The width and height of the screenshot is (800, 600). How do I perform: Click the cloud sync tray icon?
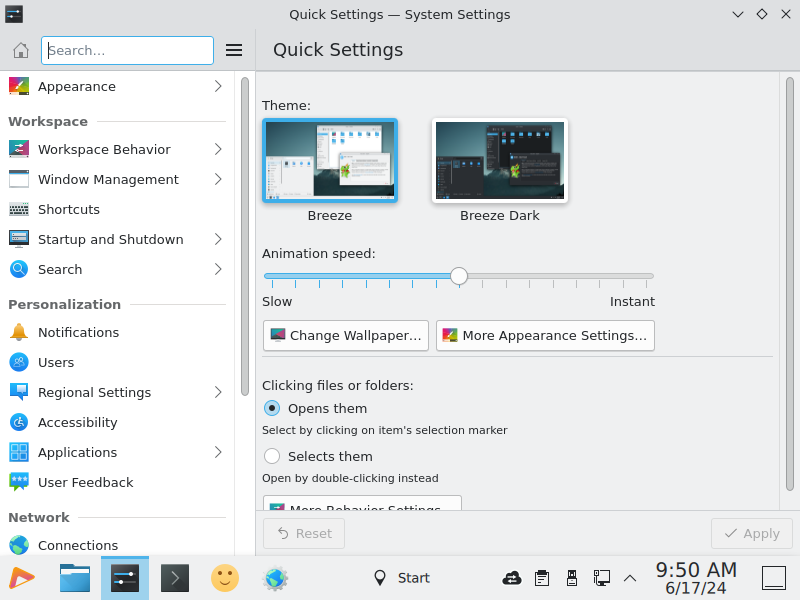[x=512, y=578]
